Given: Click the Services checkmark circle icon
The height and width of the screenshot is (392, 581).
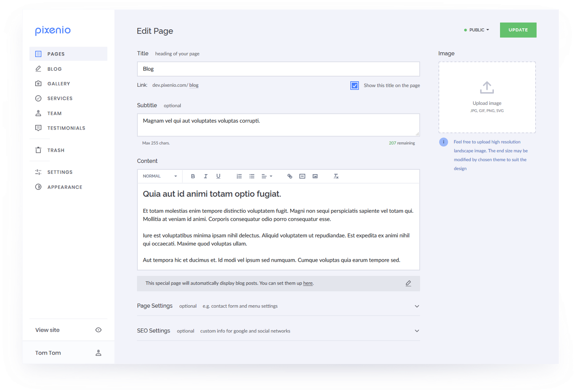Looking at the screenshot, I should pyautogui.click(x=38, y=98).
